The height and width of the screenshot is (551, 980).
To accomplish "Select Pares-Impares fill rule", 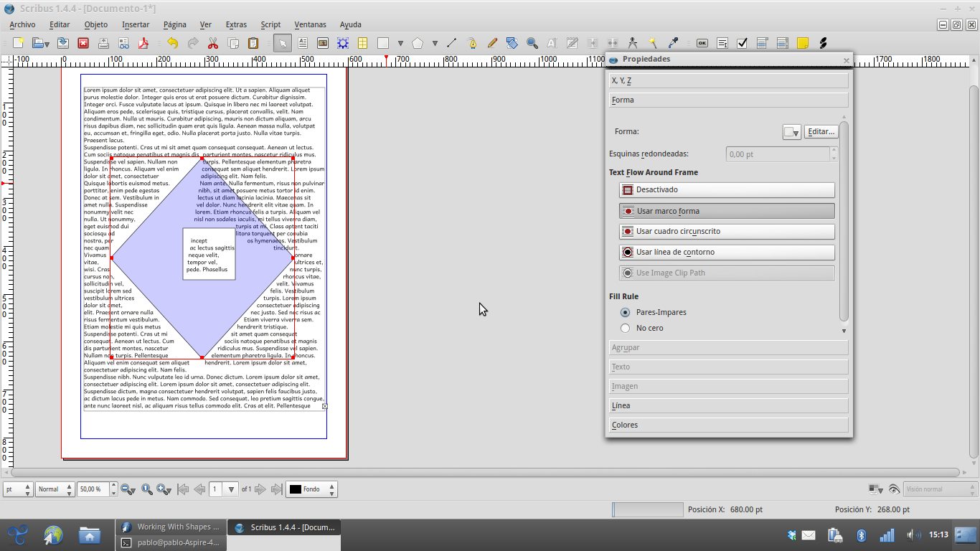I will (x=626, y=312).
